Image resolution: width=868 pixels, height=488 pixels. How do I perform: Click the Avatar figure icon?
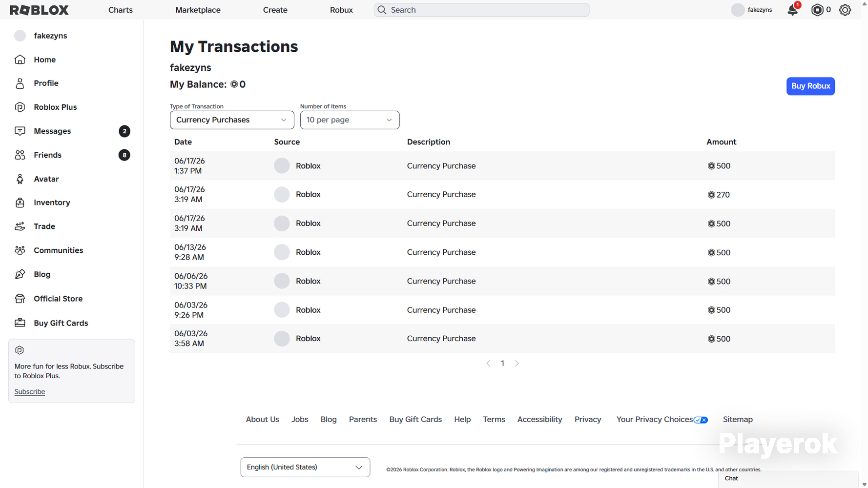point(20,179)
